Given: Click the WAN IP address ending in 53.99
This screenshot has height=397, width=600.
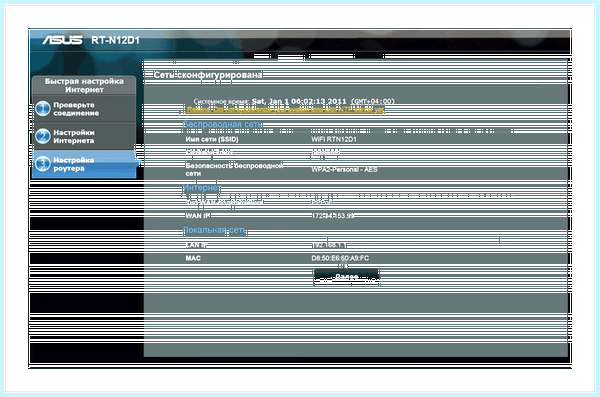Looking at the screenshot, I should pos(333,216).
